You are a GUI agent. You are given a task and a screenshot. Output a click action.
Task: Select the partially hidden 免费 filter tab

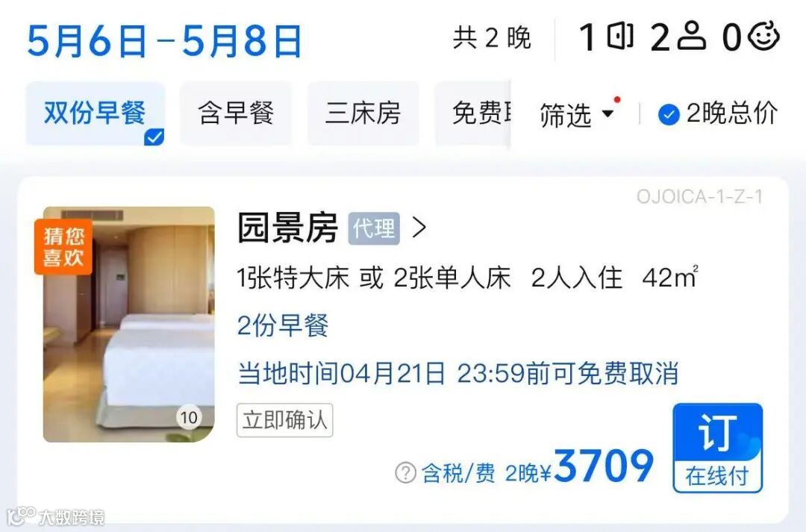[x=473, y=113]
